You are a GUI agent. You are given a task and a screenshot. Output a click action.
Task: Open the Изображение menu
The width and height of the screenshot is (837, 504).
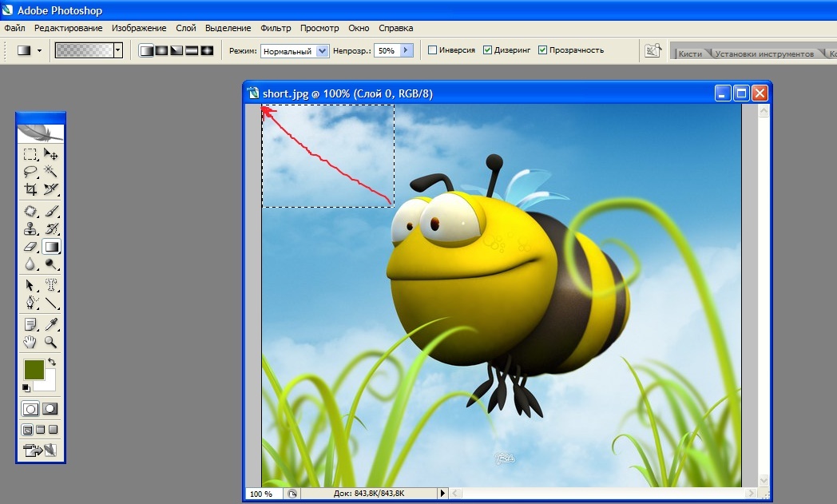[x=139, y=28]
